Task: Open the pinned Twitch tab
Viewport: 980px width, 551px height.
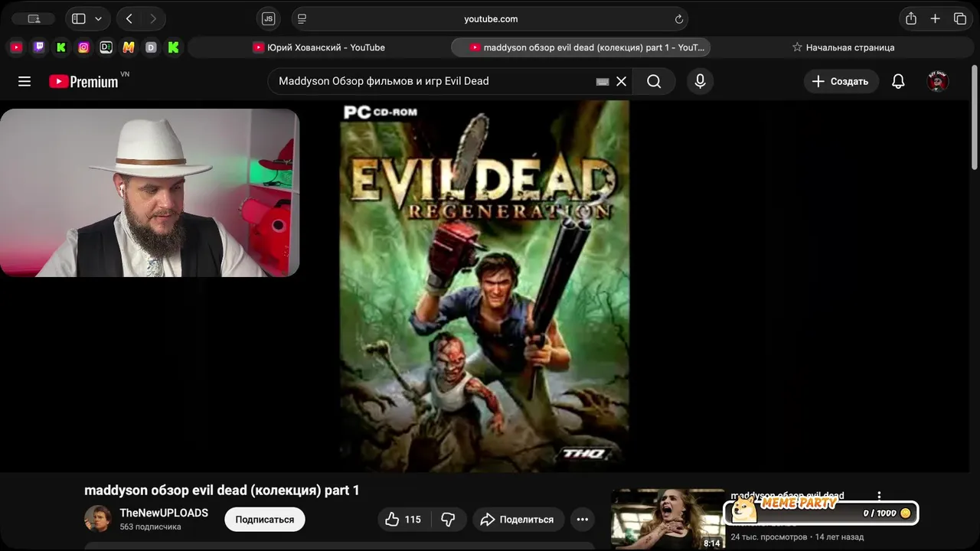Action: pos(39,47)
